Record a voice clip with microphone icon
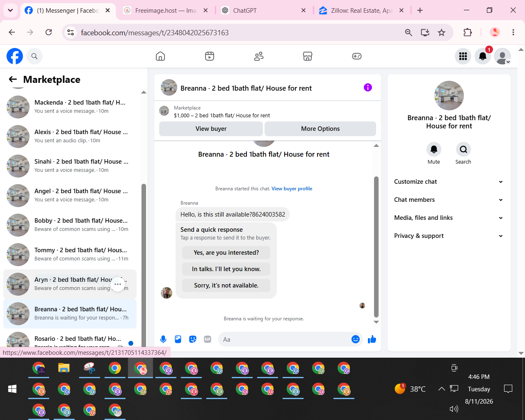The width and height of the screenshot is (525, 420). 163,339
